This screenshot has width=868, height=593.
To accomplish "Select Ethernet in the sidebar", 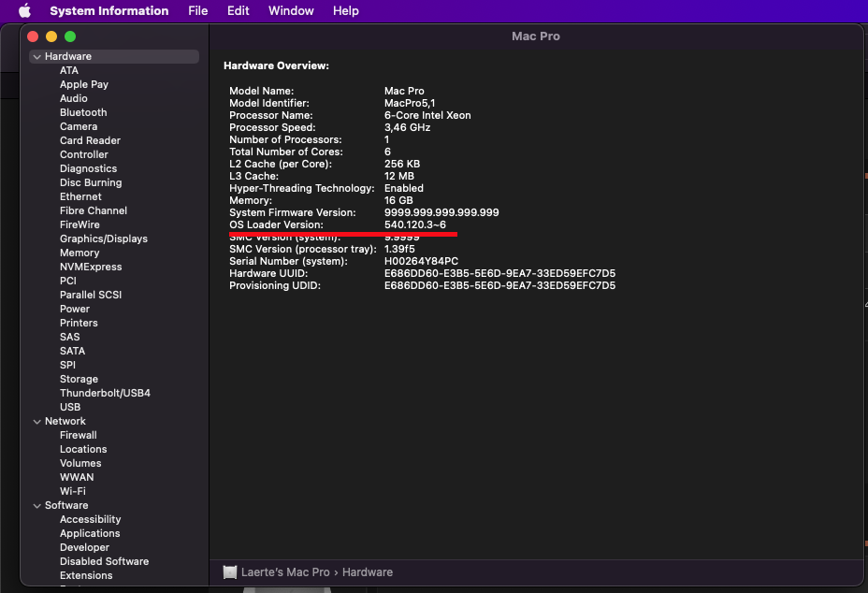I will pyautogui.click(x=80, y=196).
